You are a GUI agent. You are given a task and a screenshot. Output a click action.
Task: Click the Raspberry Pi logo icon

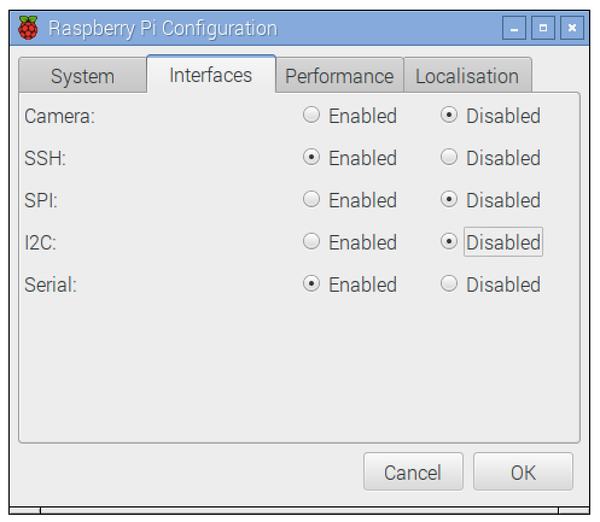click(x=29, y=28)
